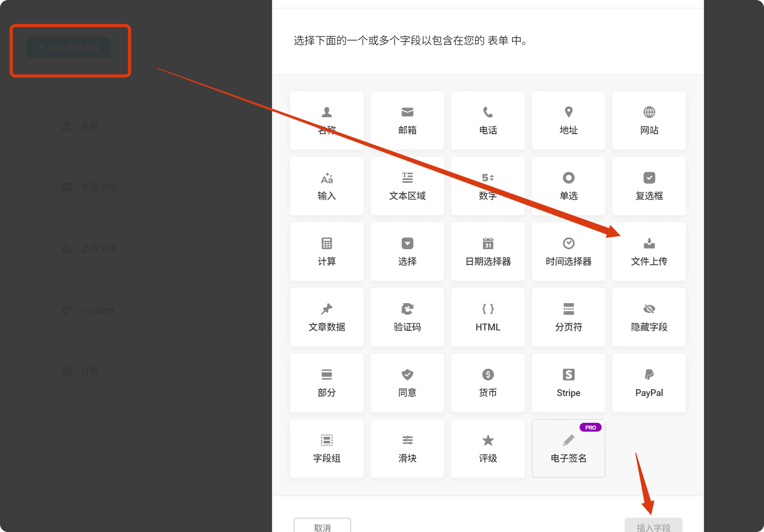Select the 滑块 slider field tile
The height and width of the screenshot is (532, 764).
click(x=407, y=448)
